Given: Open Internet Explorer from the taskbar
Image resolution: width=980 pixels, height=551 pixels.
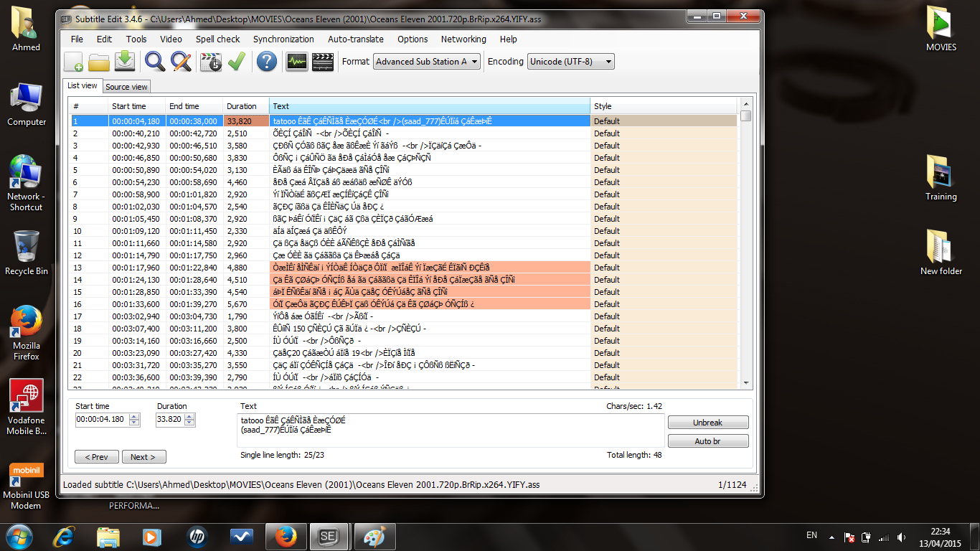Looking at the screenshot, I should [65, 537].
